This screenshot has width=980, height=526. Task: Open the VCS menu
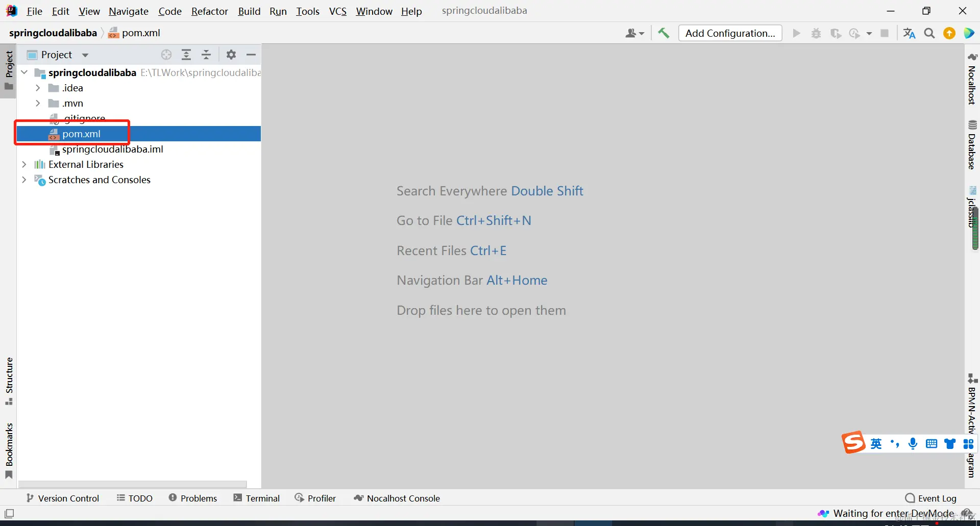tap(338, 11)
